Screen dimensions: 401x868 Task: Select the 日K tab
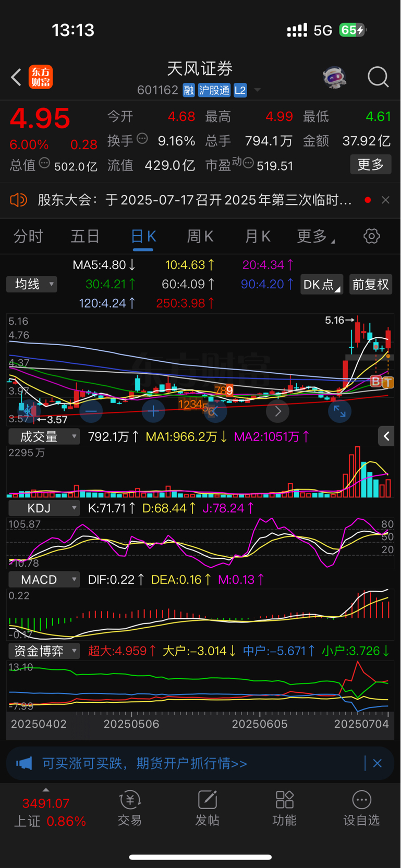click(143, 237)
